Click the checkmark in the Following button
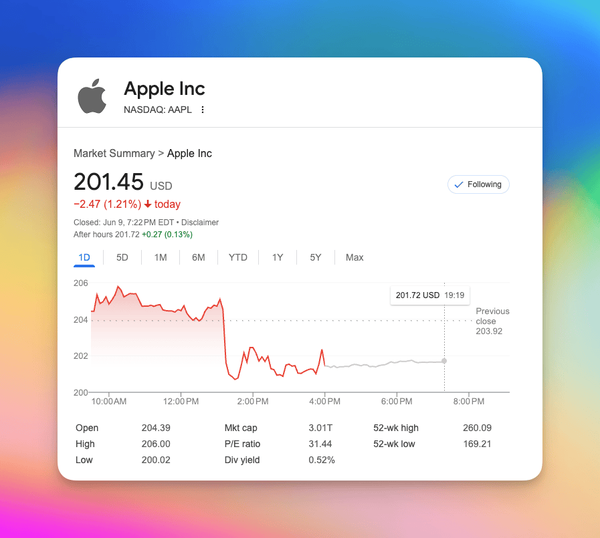The height and width of the screenshot is (538, 600). point(458,185)
